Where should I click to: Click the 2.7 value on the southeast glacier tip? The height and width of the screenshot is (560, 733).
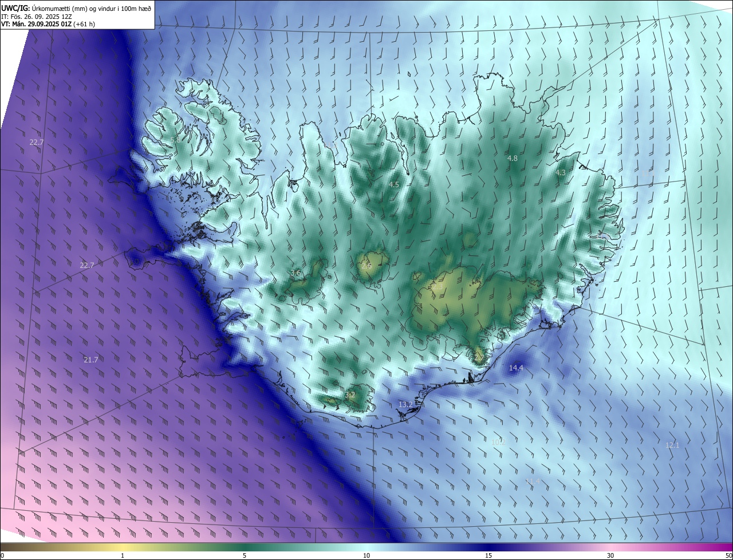479,357
